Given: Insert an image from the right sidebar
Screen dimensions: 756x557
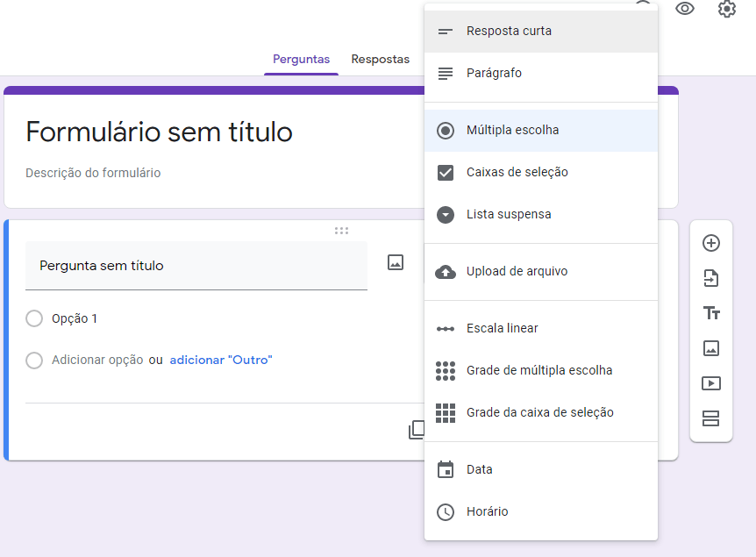Looking at the screenshot, I should tap(711, 347).
